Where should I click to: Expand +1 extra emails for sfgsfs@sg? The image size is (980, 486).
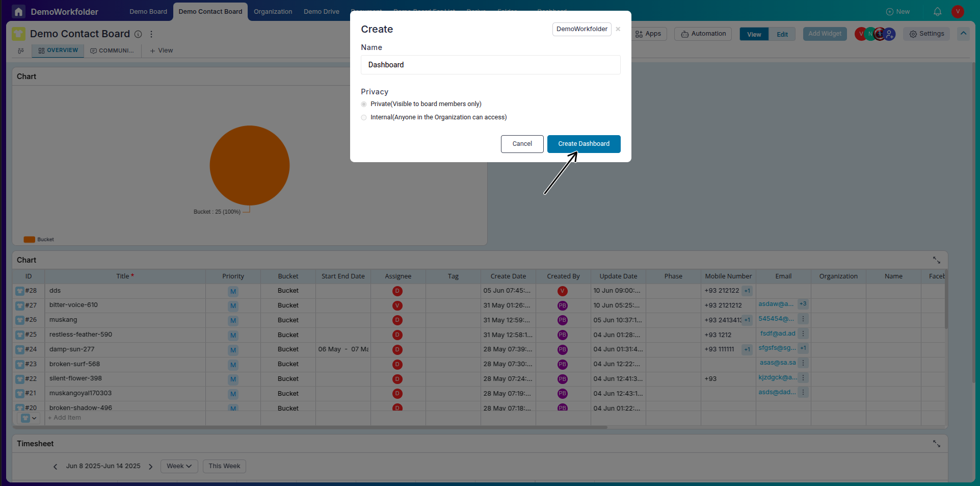[x=803, y=348]
